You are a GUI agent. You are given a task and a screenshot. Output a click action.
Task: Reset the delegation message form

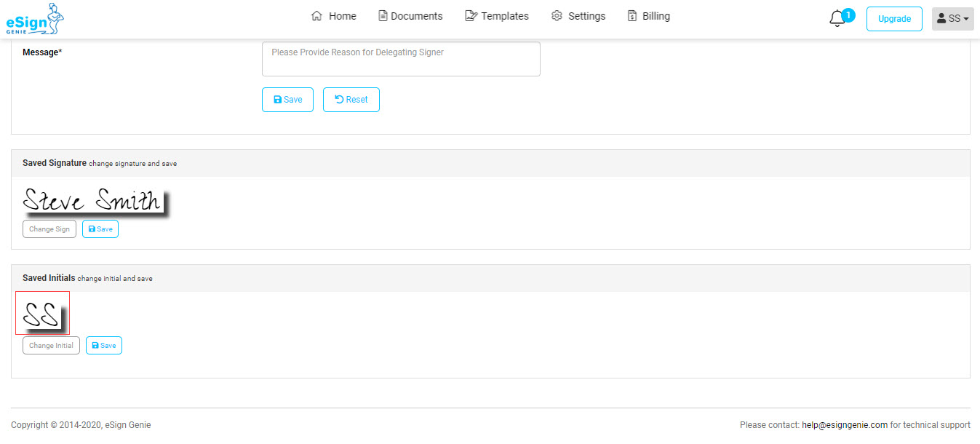coord(351,100)
